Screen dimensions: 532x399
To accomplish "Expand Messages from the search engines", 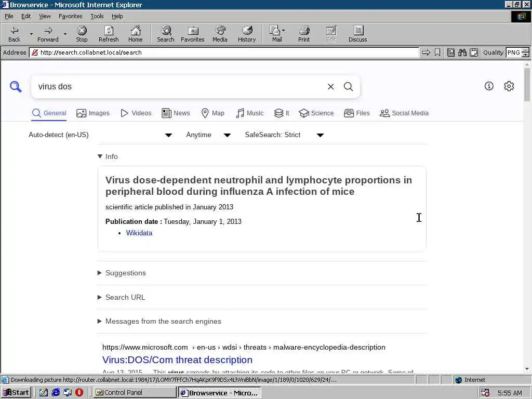I will (159, 321).
